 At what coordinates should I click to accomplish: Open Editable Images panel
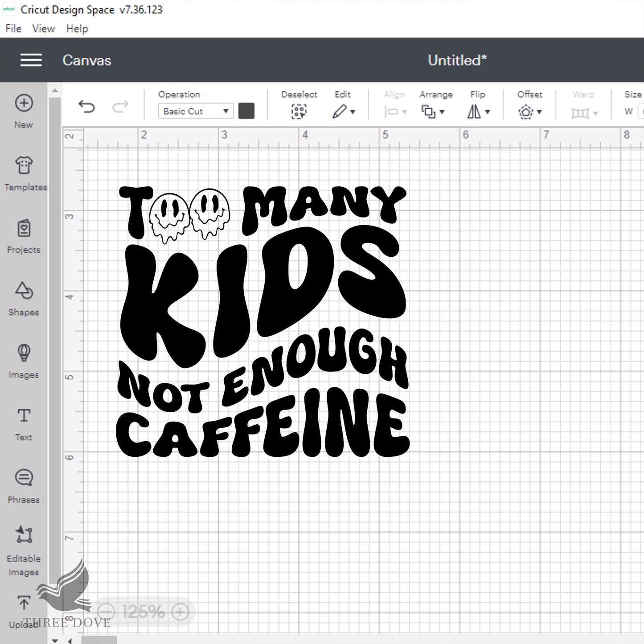(24, 550)
